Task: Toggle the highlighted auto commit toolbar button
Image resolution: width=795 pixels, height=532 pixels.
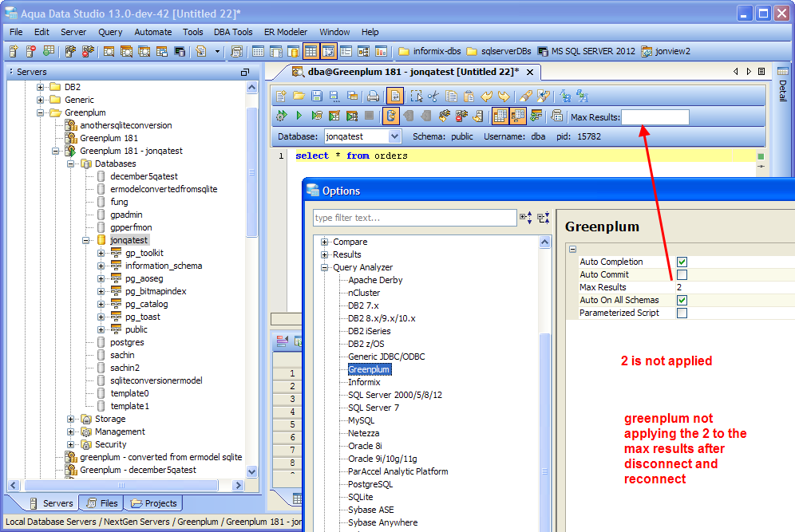Action: point(390,116)
